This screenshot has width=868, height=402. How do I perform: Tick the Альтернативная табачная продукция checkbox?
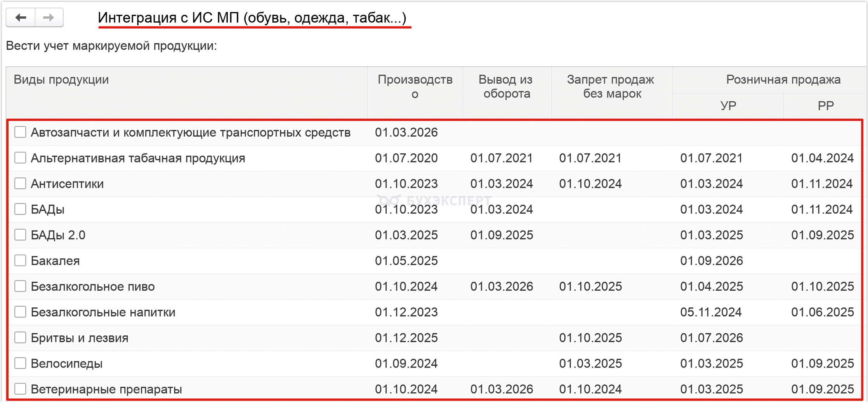tap(20, 158)
